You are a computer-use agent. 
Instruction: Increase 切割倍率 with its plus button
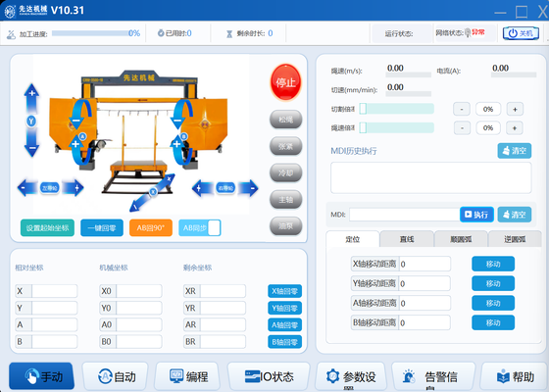(x=515, y=109)
